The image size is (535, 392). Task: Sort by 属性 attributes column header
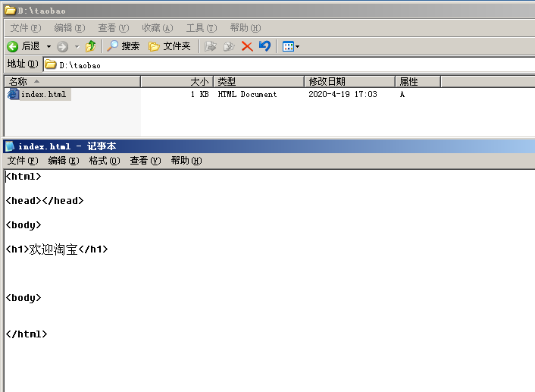click(x=418, y=82)
